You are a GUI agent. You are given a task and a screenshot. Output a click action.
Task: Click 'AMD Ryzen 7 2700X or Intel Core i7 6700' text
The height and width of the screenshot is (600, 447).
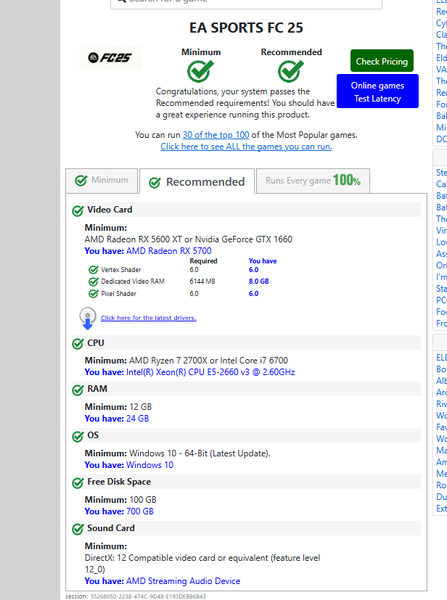click(209, 360)
